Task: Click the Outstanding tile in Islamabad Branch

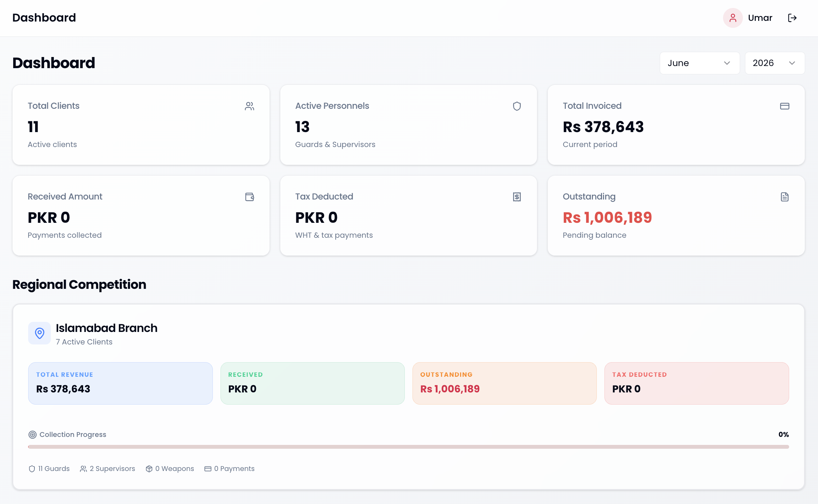Action: click(504, 383)
